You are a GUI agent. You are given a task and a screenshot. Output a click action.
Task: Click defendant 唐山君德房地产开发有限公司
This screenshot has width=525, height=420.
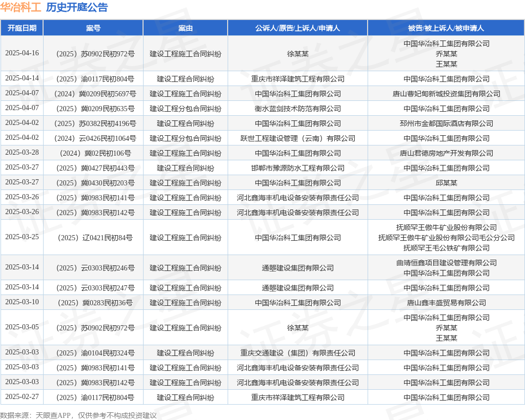(447, 153)
